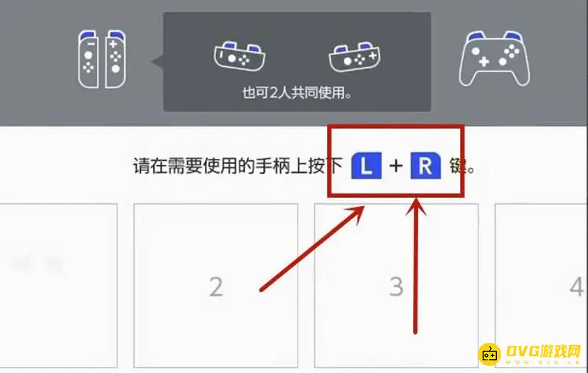
Task: Click the number 2 in slot
Action: click(x=216, y=287)
